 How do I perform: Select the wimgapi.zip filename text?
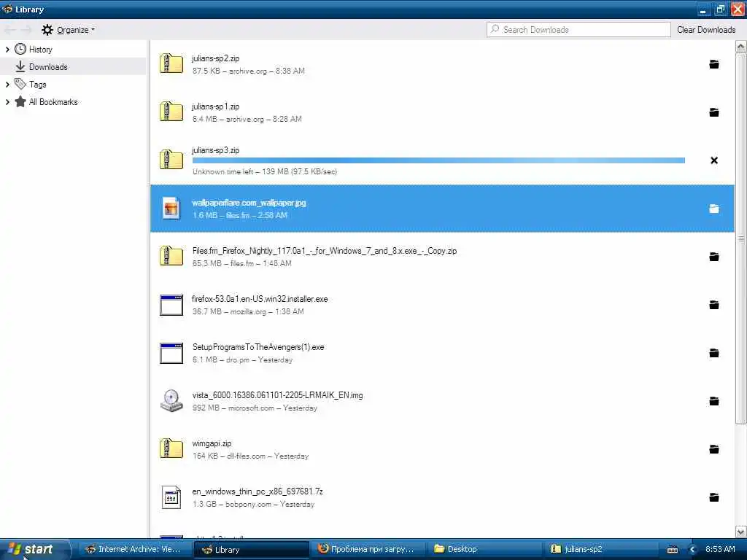click(x=212, y=443)
